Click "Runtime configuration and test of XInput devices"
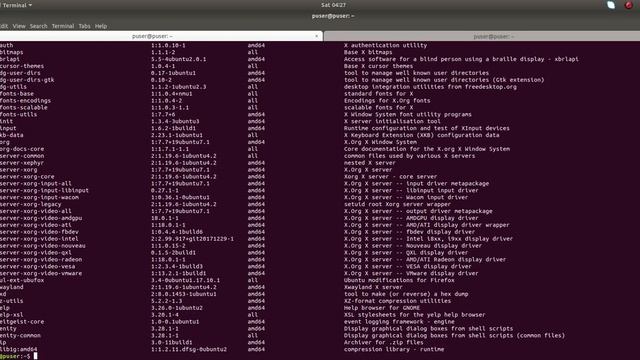 coord(427,128)
